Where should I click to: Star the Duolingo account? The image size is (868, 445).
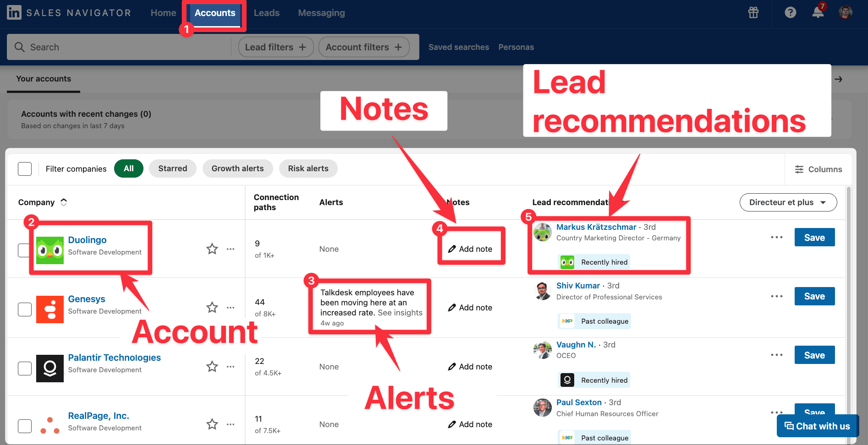pyautogui.click(x=212, y=249)
